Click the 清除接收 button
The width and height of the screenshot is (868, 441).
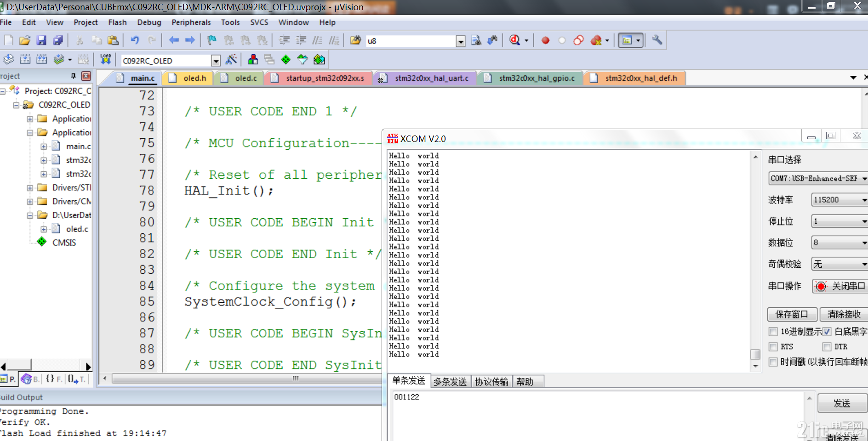coord(844,314)
